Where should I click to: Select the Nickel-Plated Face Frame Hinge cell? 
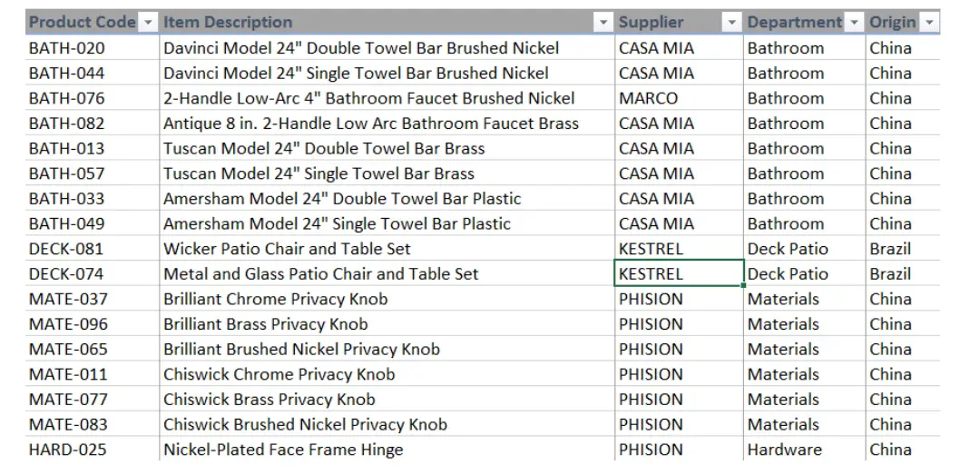(387, 449)
